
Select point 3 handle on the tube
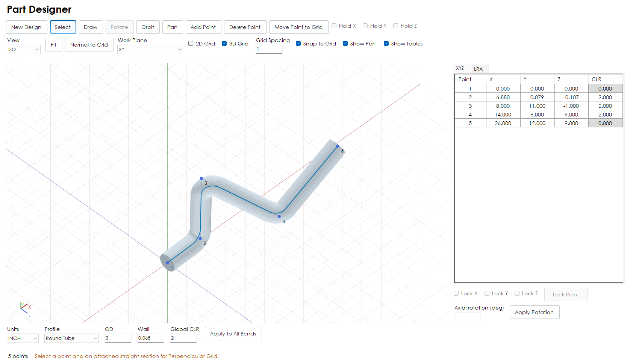point(201,178)
